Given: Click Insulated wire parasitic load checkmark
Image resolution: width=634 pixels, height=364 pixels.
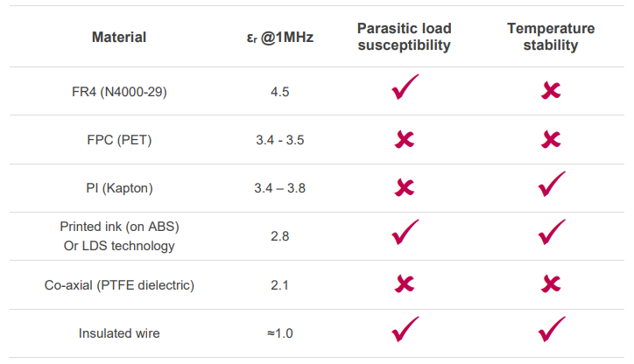Looking at the screenshot, I should tap(405, 331).
